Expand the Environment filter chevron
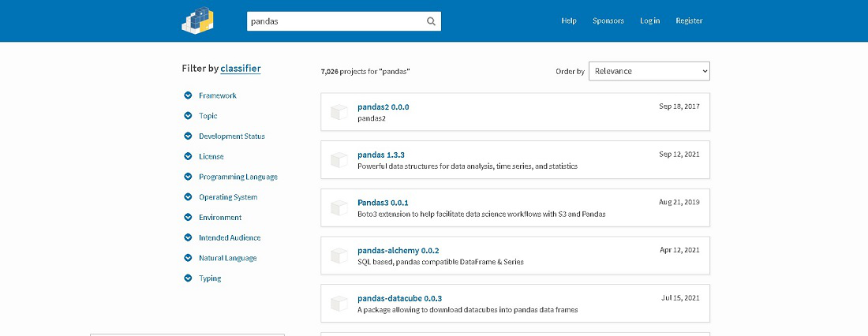This screenshot has width=868, height=336. tap(189, 218)
